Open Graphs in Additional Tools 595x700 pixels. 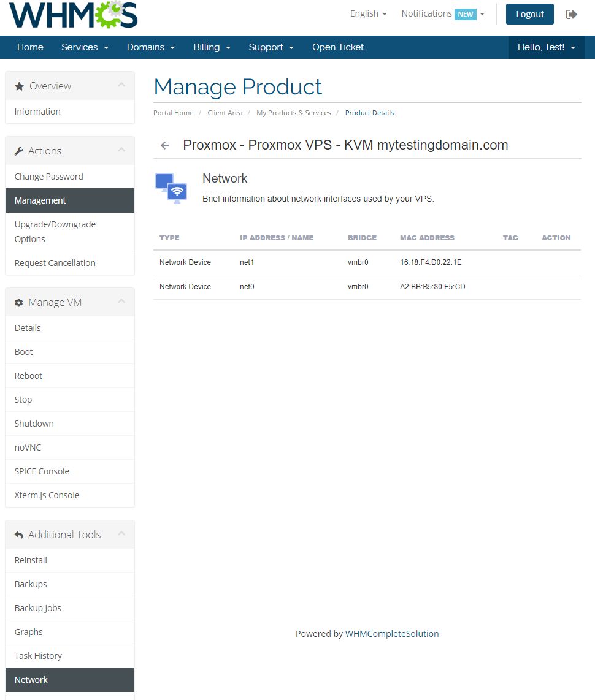point(70,632)
